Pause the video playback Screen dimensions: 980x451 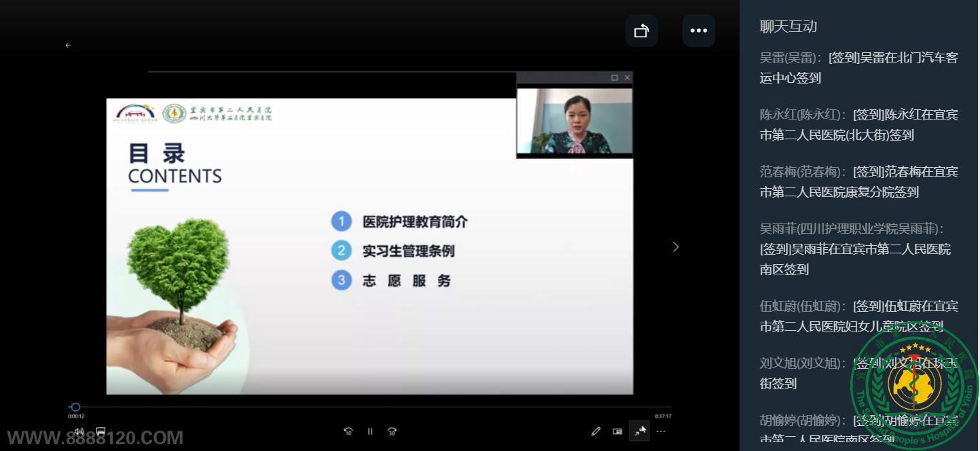click(x=370, y=431)
